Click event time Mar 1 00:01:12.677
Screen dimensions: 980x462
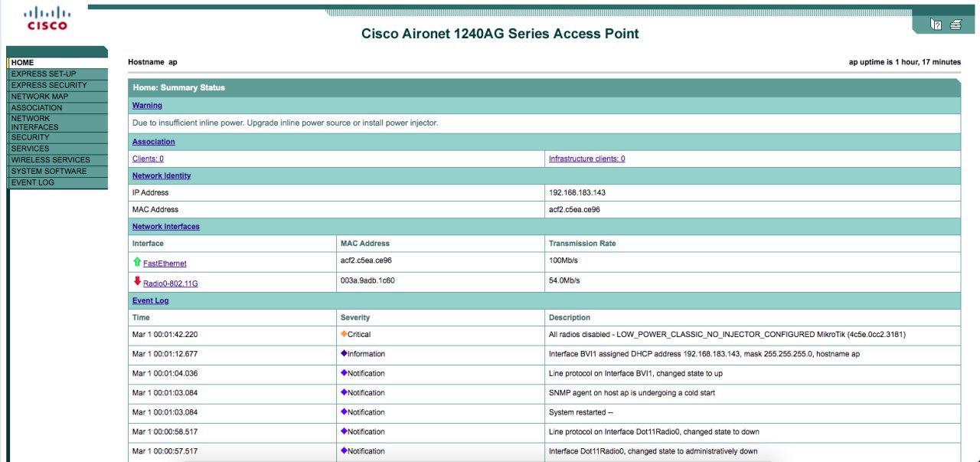(165, 354)
